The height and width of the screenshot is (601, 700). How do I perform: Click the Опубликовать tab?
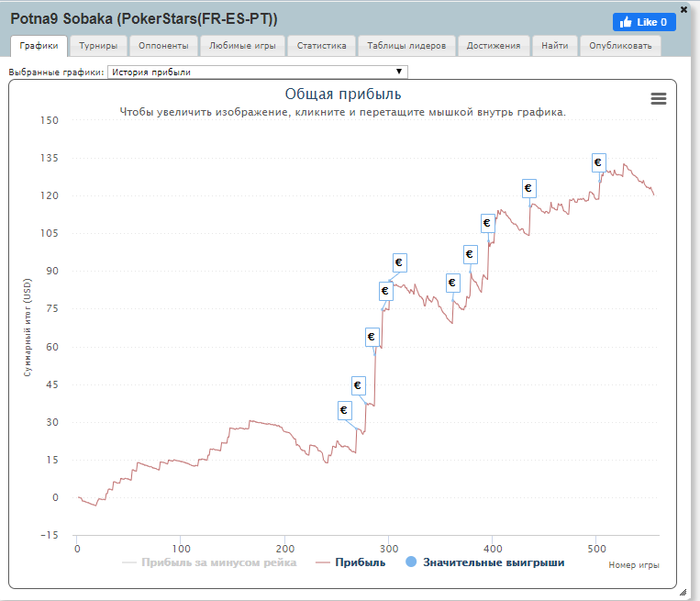pos(620,45)
